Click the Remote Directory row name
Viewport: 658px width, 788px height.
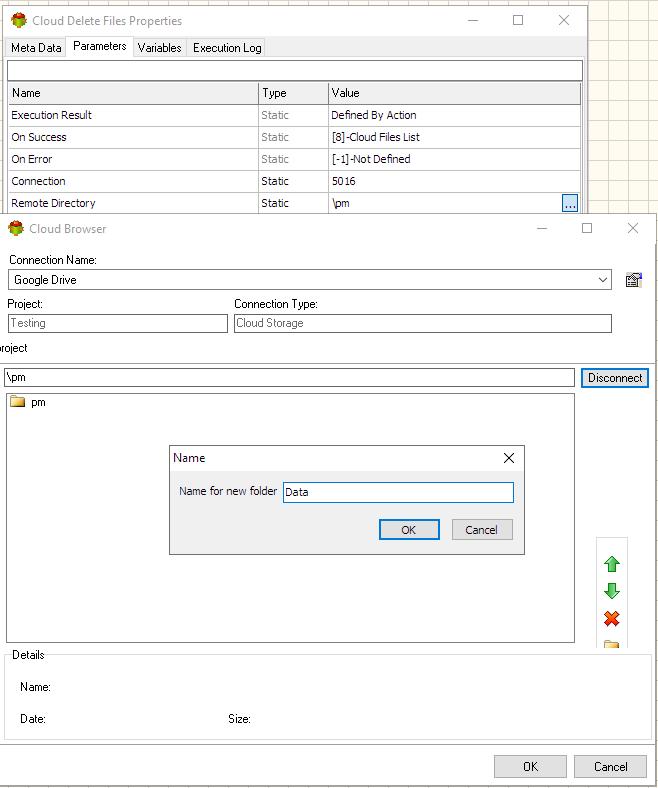tap(53, 203)
